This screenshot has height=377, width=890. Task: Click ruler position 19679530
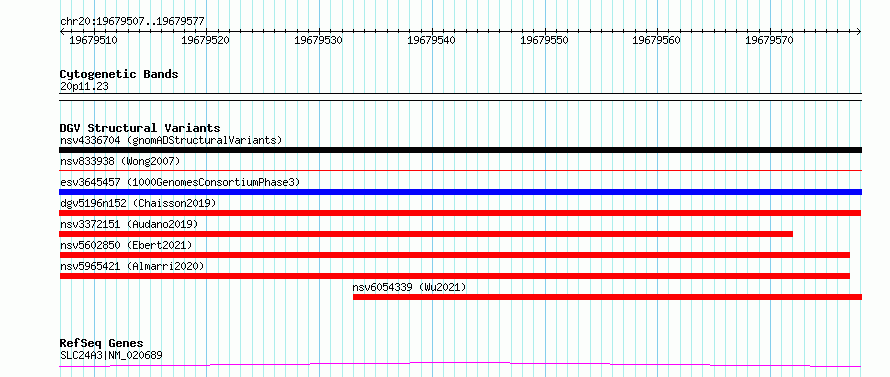pyautogui.click(x=319, y=41)
